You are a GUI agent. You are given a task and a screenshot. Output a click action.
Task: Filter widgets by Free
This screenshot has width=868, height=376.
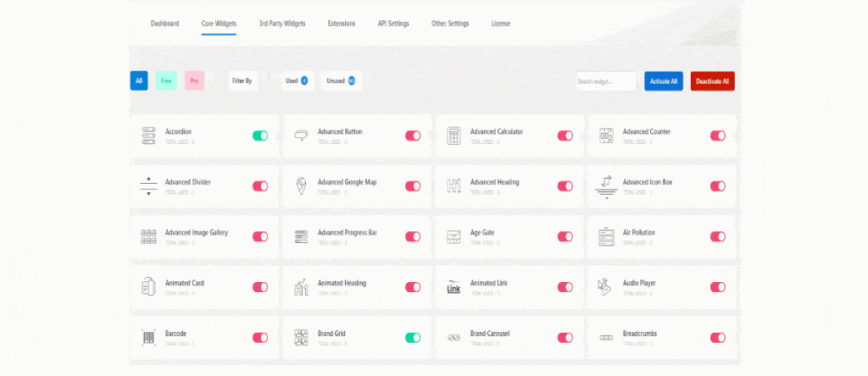tap(166, 80)
